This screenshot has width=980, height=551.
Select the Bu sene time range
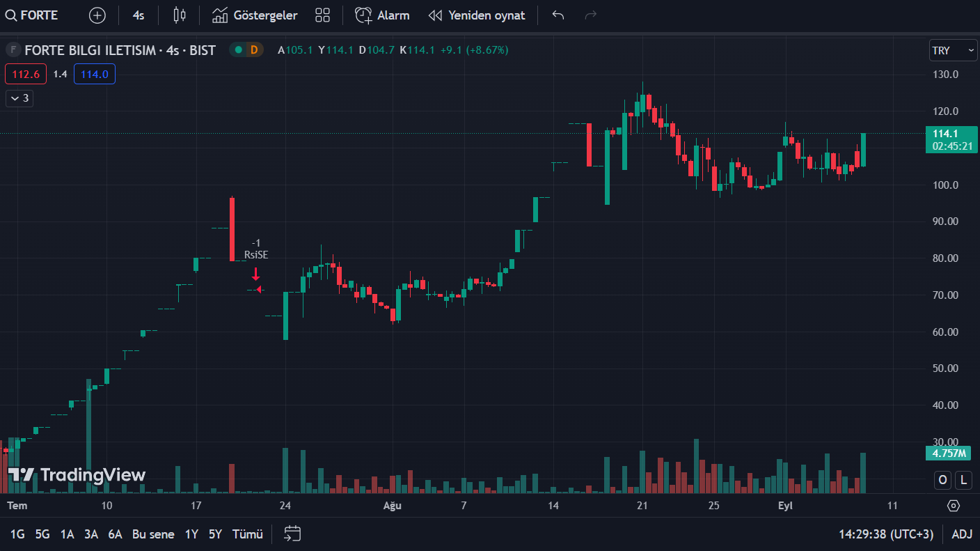[153, 534]
